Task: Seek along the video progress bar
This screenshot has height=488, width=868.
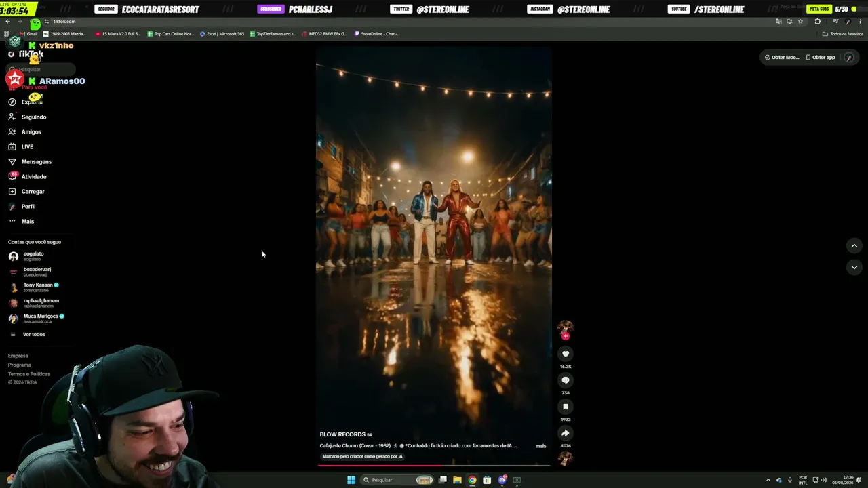Action: pos(434,465)
